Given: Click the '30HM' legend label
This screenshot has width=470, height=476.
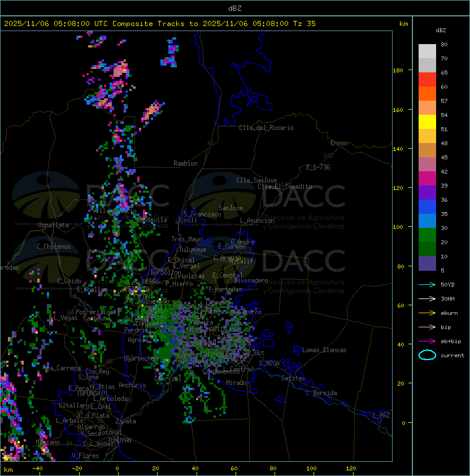Looking at the screenshot, I should click(447, 299).
